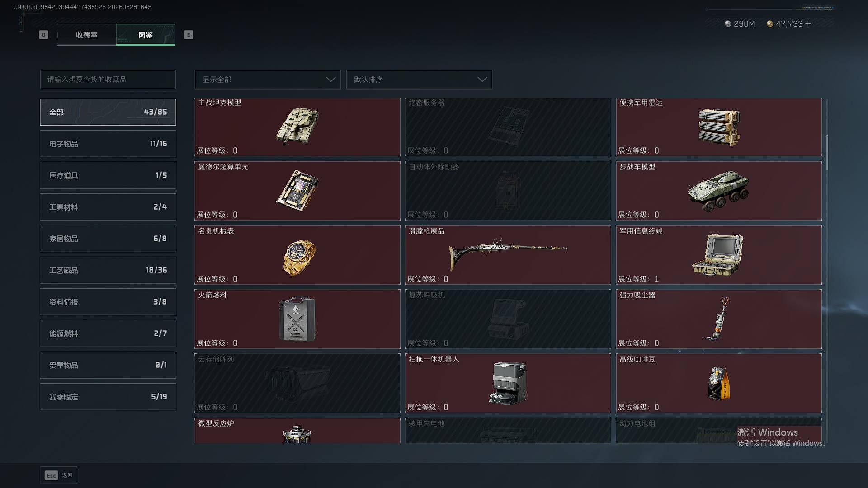Screen dimensions: 868x488
Task: Select the 步战车模型 armored vehicle icon
Action: click(x=718, y=190)
